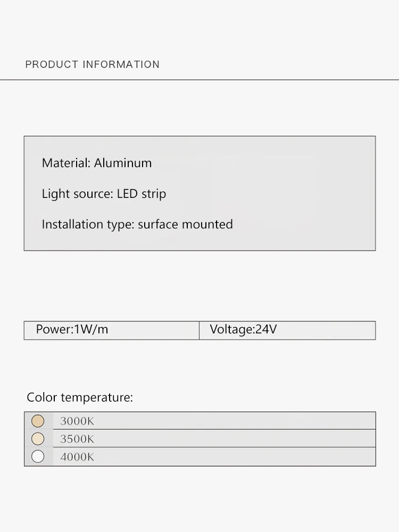Select the 1W/m power value
Viewport: 399px width, 532px height.
(x=91, y=329)
